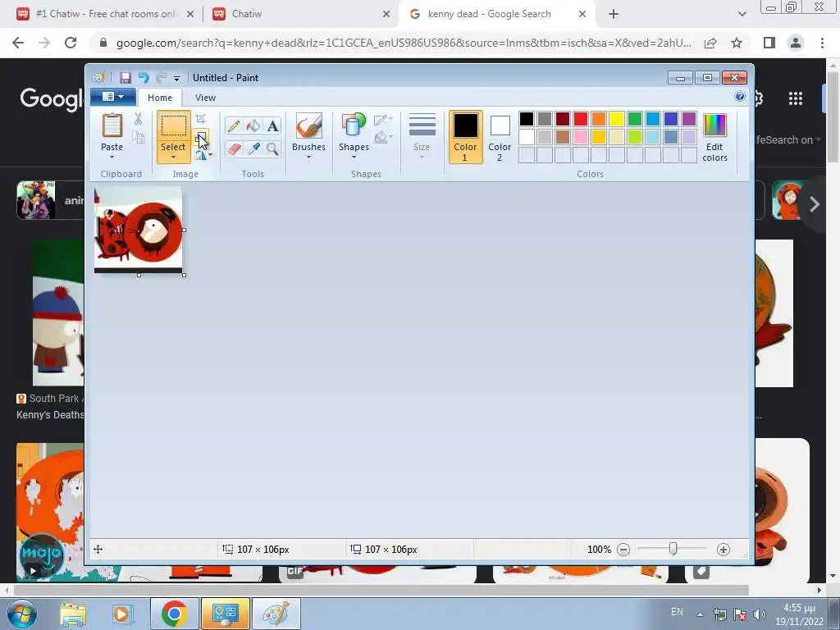Open the shape Fill dropdown
The height and width of the screenshot is (630, 840).
pyautogui.click(x=383, y=138)
